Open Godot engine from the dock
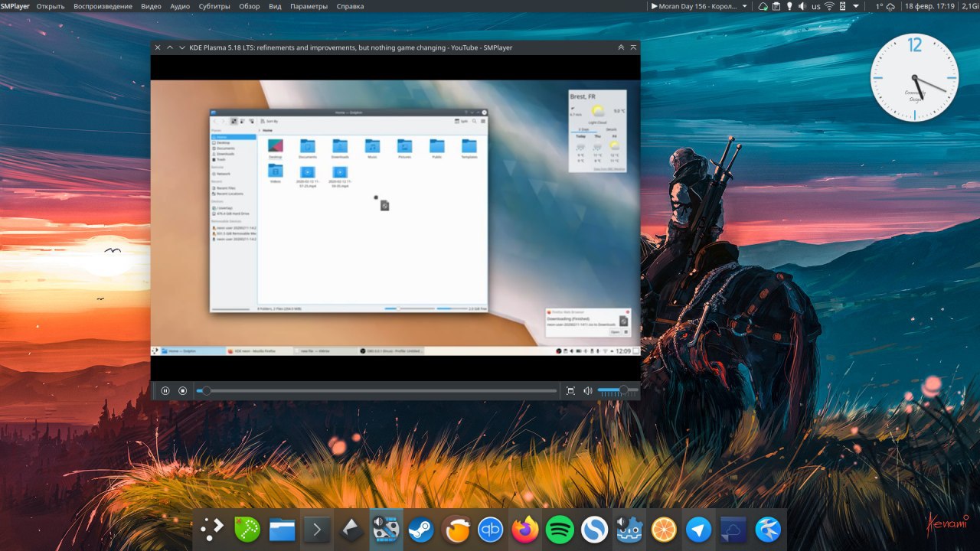 point(629,530)
